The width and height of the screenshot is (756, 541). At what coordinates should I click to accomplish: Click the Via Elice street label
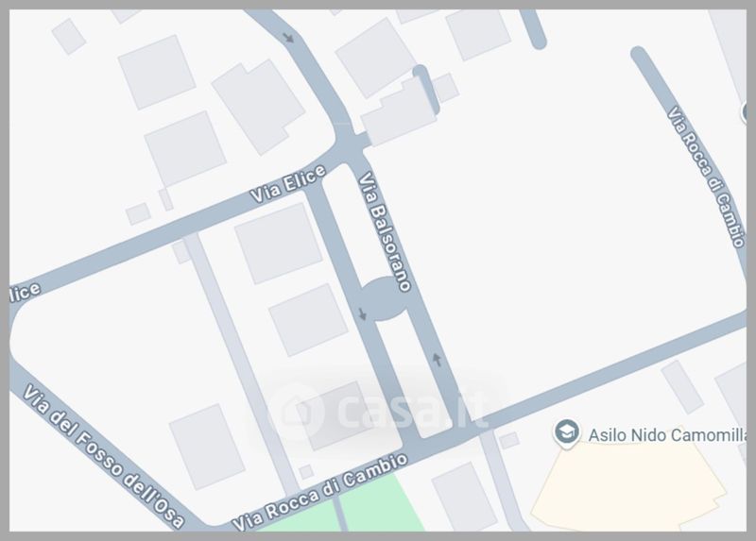pyautogui.click(x=288, y=183)
